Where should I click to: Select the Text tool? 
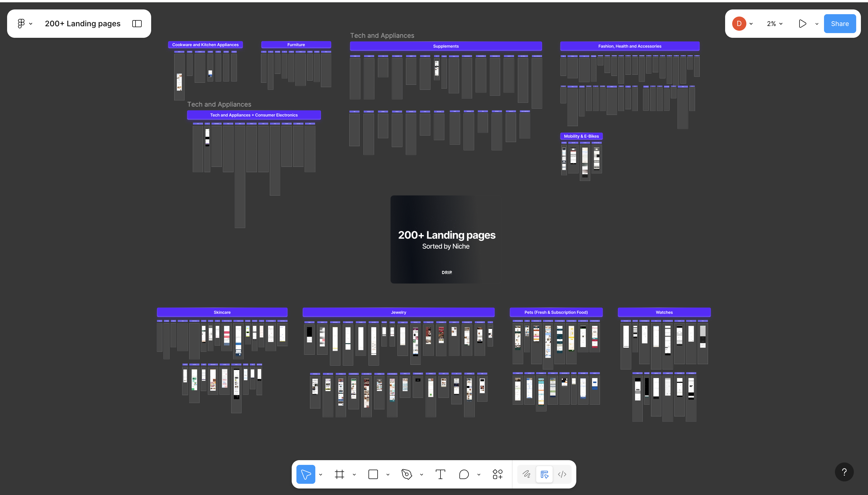pos(440,474)
